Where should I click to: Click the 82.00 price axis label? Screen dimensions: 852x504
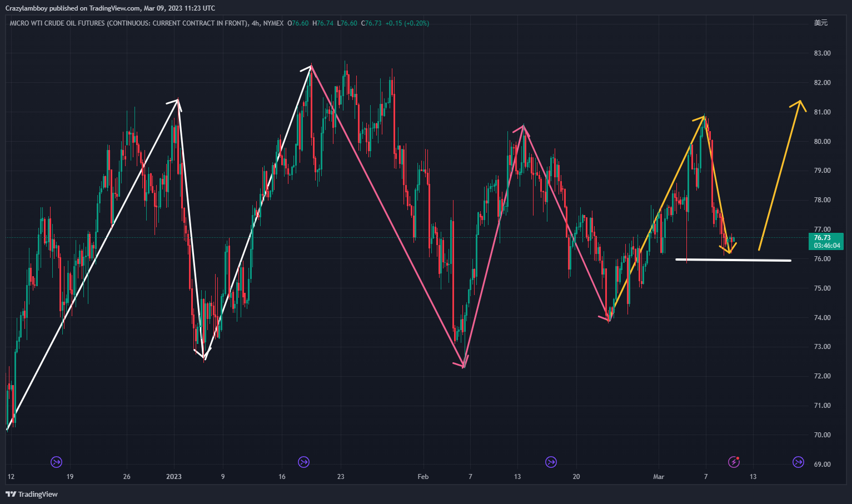click(822, 83)
